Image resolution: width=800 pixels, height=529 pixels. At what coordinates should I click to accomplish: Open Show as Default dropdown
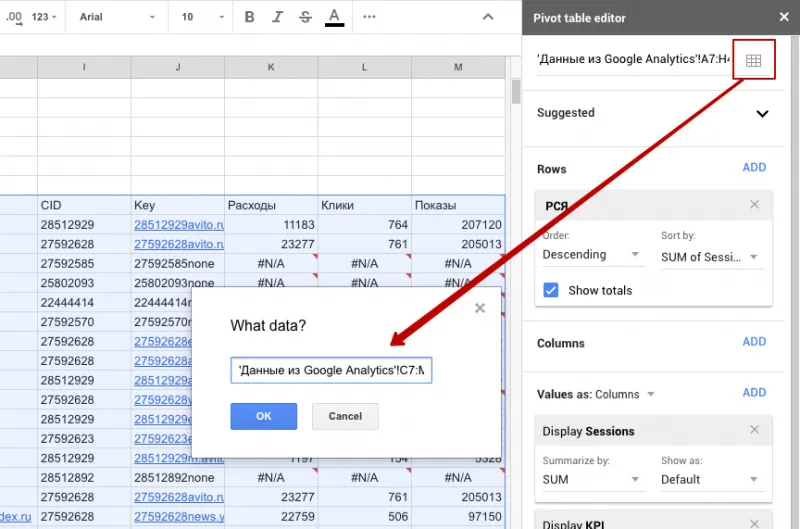click(710, 480)
